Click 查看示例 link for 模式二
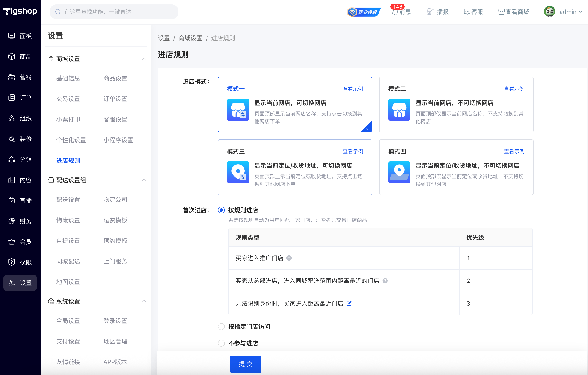The width and height of the screenshot is (588, 375). pos(514,89)
